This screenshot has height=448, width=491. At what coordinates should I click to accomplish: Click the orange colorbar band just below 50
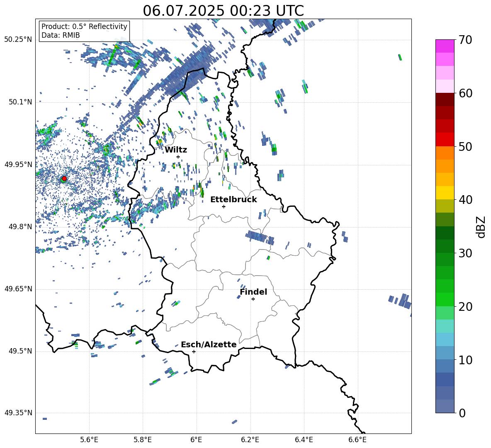click(445, 153)
